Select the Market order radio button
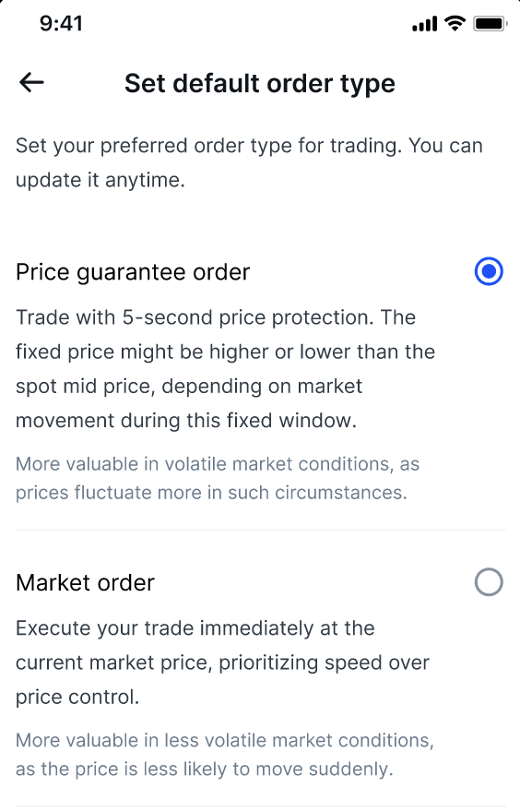The image size is (520, 812). 489,582
